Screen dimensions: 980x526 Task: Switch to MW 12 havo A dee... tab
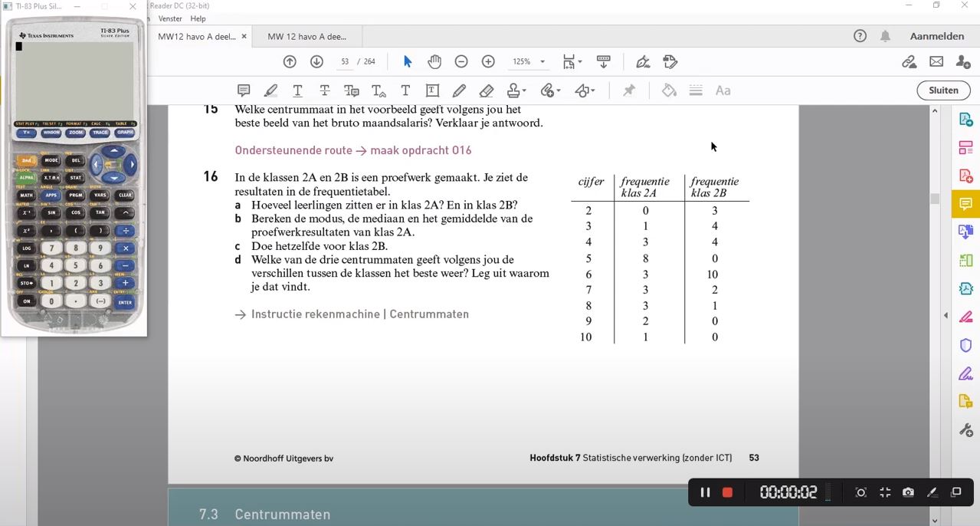pyautogui.click(x=306, y=36)
